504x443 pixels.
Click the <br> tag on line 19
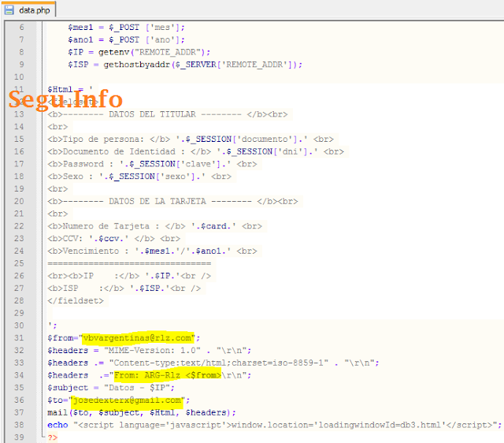(57, 189)
